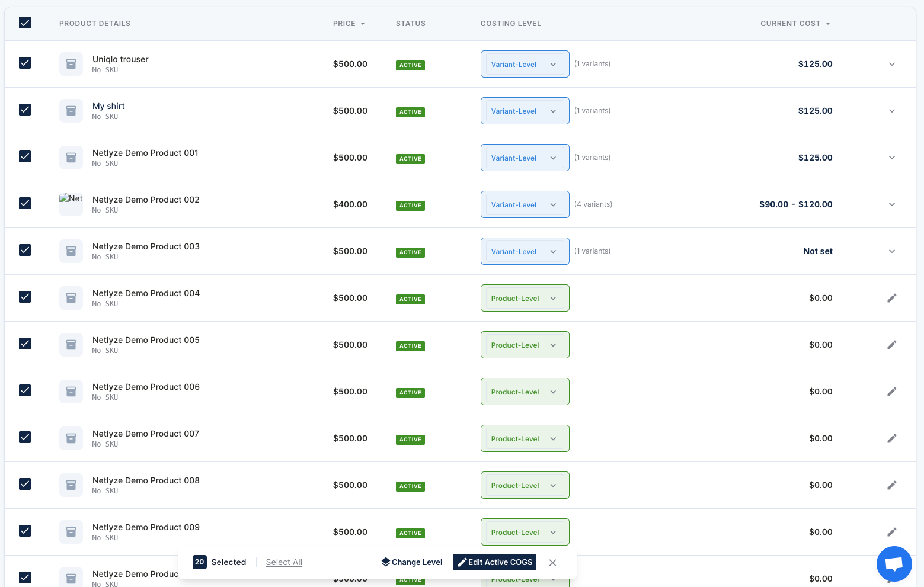
Task: Open Product-Level dropdown for Netlyze Demo Product 007
Action: pyautogui.click(x=525, y=438)
